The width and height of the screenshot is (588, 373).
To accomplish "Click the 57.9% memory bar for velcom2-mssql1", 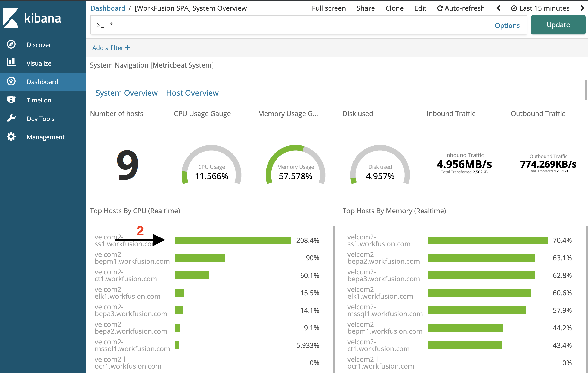I will (x=477, y=310).
